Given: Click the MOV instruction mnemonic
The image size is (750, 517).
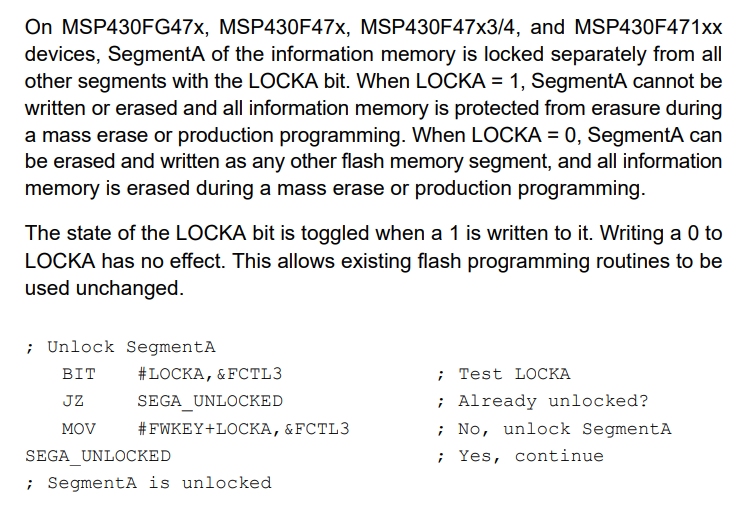Looking at the screenshot, I should tap(79, 429).
